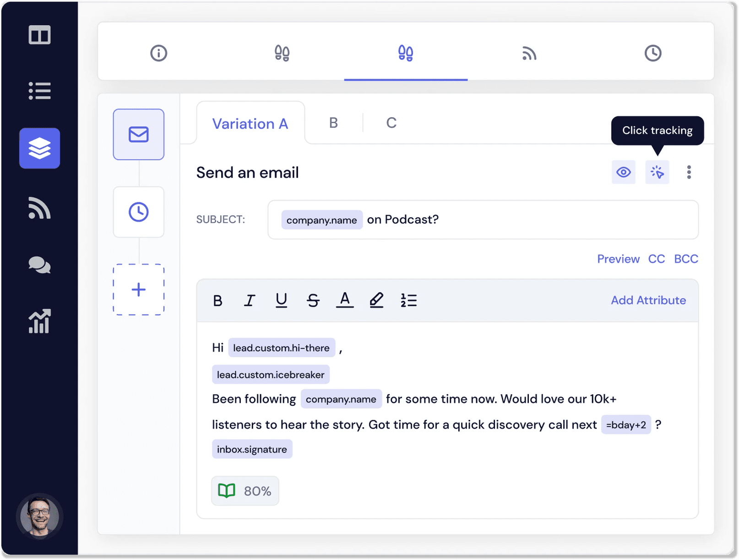Select the clock delay step
This screenshot has height=560, width=739.
tap(139, 212)
